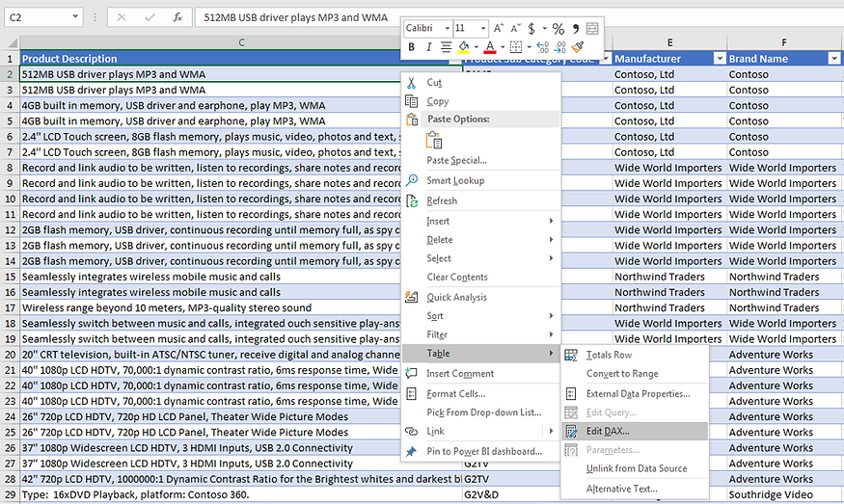This screenshot has width=844, height=504.
Task: Open Brand Name column filter dropdown
Action: [x=834, y=59]
